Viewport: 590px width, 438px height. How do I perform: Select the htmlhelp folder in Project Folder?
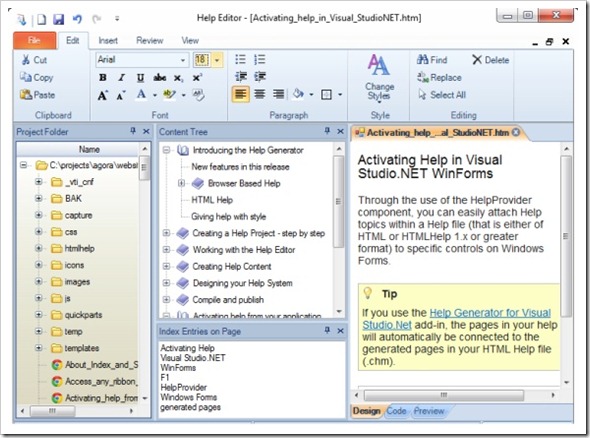pyautogui.click(x=79, y=248)
